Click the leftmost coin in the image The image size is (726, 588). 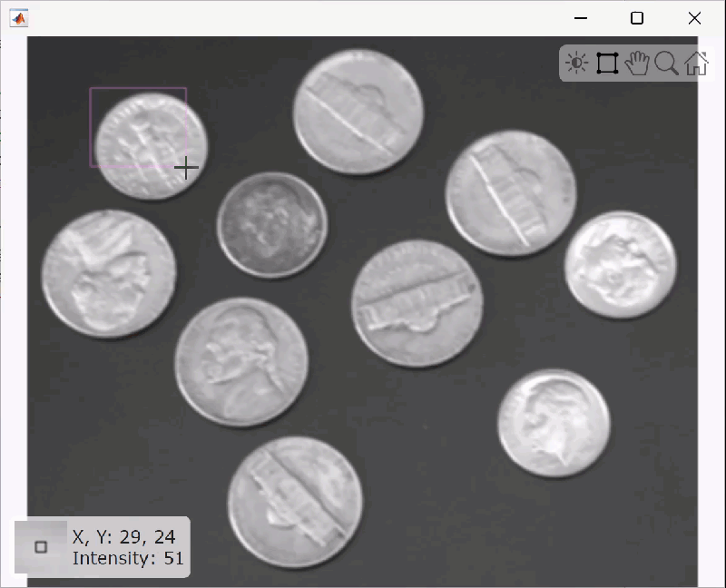pyautogui.click(x=109, y=274)
